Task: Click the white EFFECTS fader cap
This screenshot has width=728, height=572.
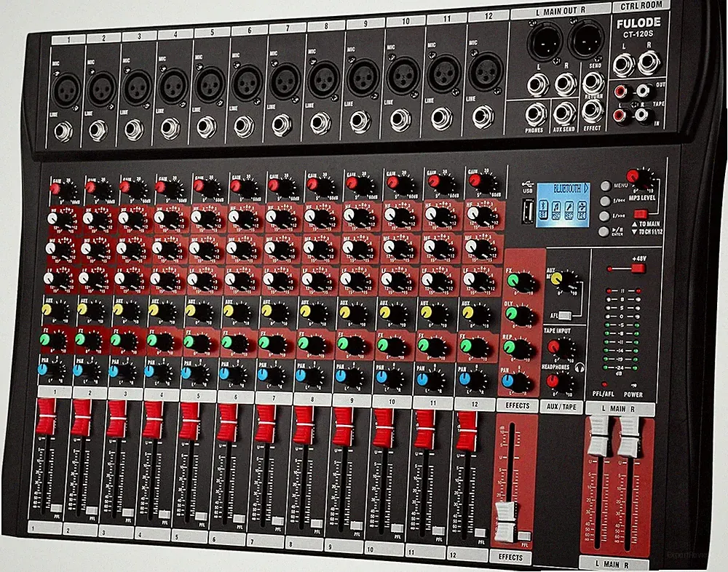Action: (507, 521)
